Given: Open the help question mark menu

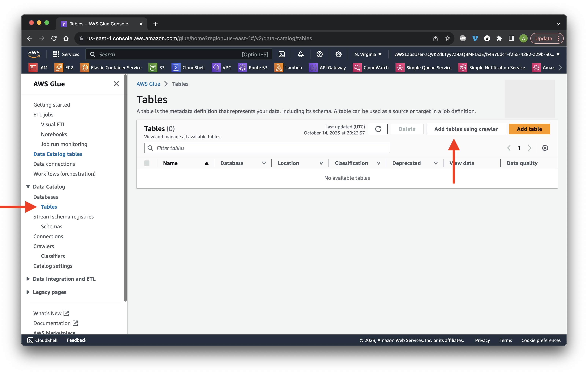Looking at the screenshot, I should pos(319,54).
